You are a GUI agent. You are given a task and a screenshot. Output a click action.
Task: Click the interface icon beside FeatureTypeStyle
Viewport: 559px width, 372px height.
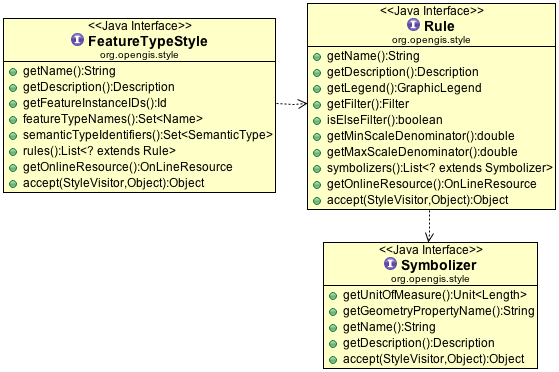77,40
